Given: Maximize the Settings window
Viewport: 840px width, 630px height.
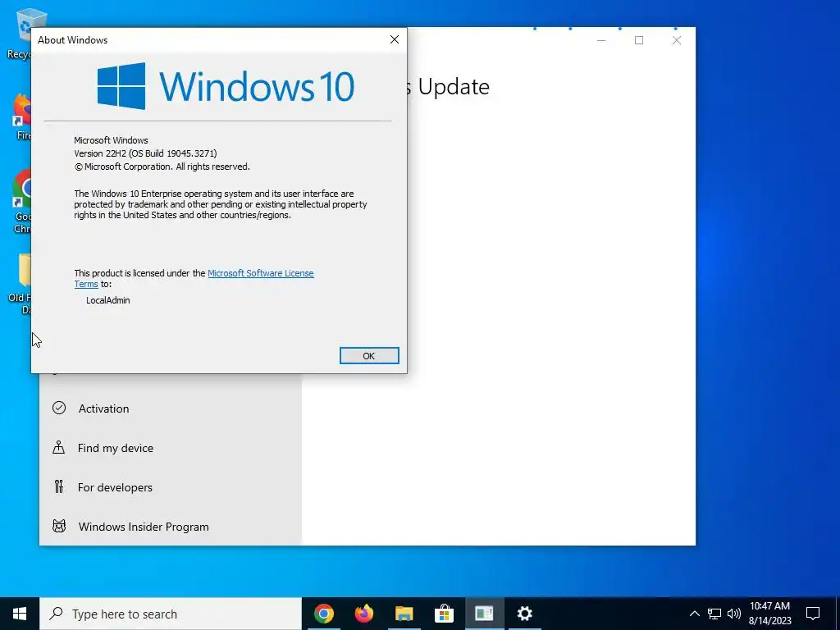Looking at the screenshot, I should click(x=638, y=40).
